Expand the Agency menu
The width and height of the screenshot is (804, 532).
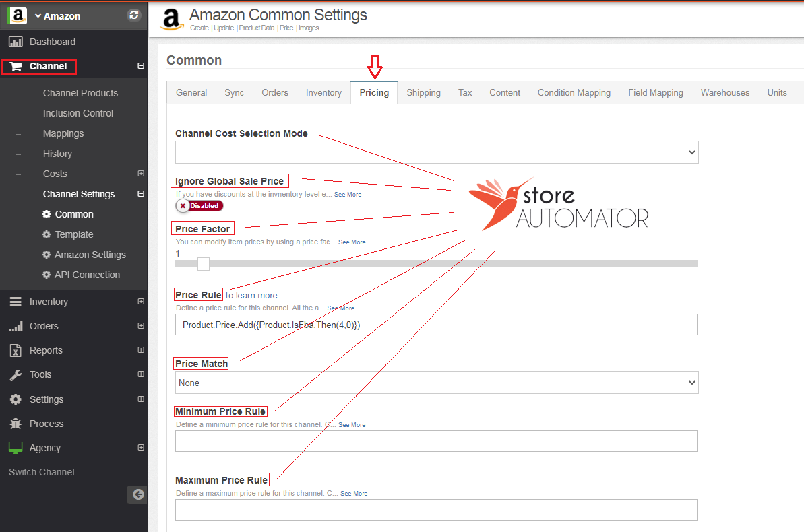click(x=141, y=448)
